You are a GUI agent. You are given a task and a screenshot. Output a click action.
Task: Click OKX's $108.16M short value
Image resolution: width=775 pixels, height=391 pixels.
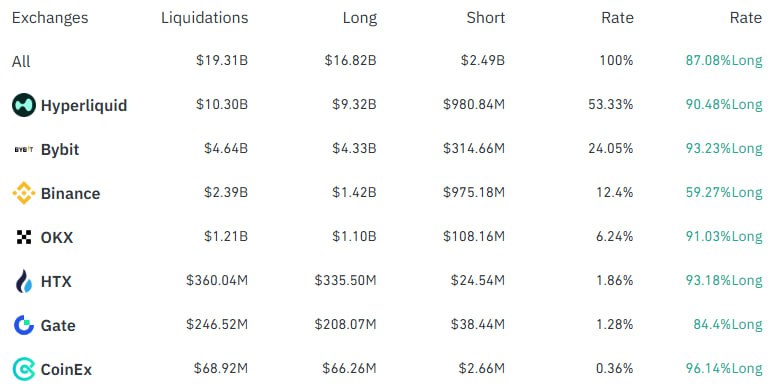coord(474,236)
